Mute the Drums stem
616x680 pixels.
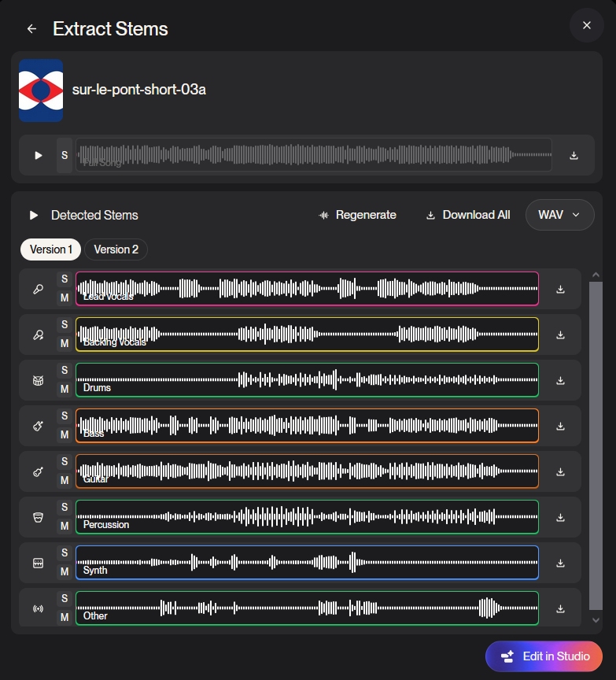65,389
